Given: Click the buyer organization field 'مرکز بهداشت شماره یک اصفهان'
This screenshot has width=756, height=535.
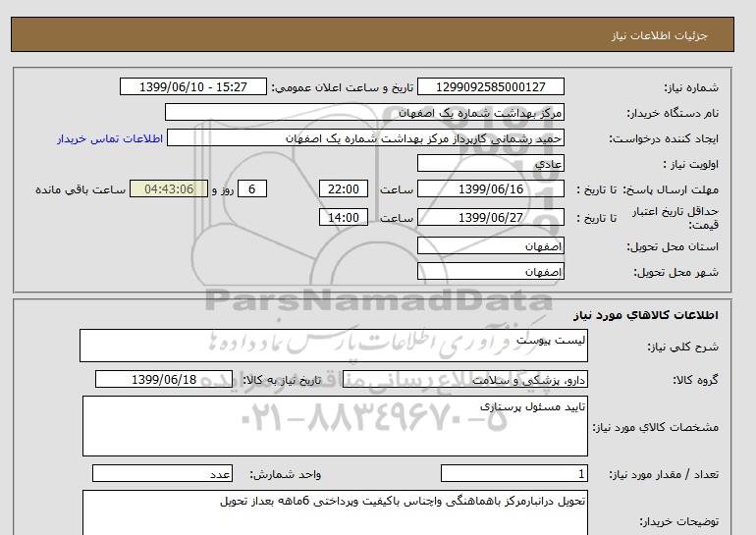Looking at the screenshot, I should 364,112.
